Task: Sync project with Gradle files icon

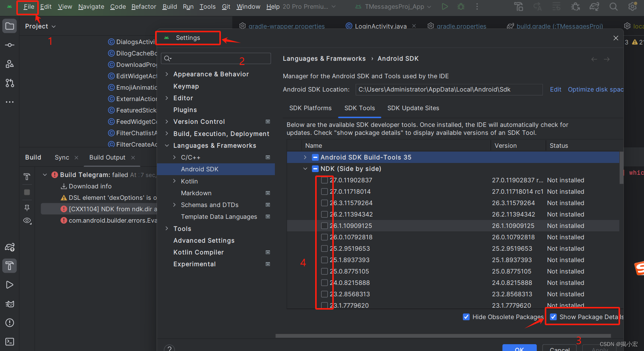Action: pyautogui.click(x=594, y=6)
